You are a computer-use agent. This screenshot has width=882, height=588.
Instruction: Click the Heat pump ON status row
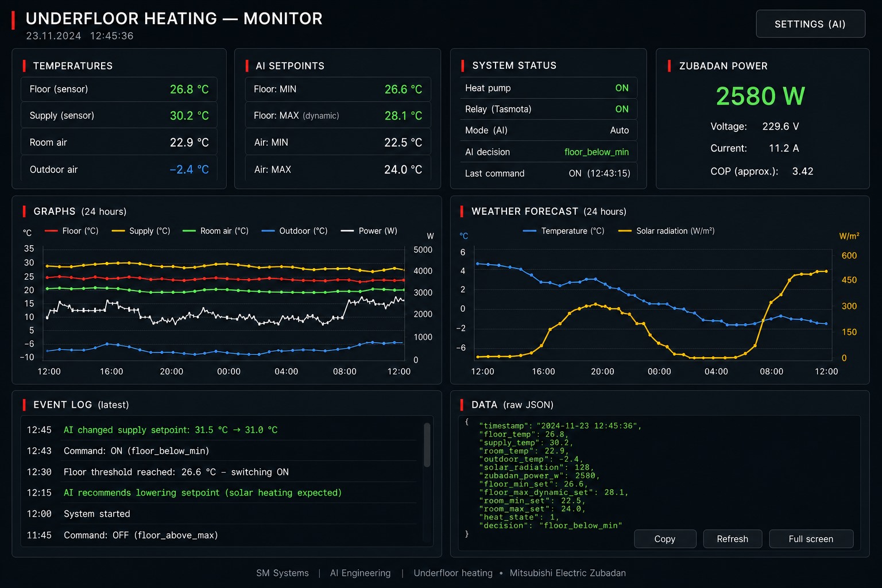[548, 88]
